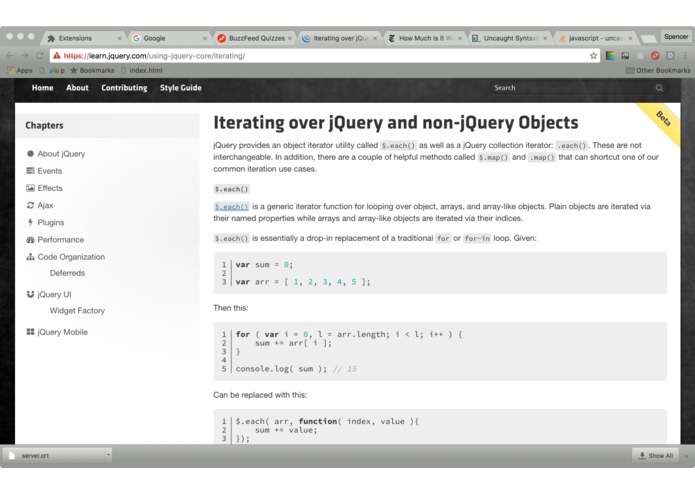The image size is (695, 494).
Task: Open the Widget Factory sub-chapter link
Action: coord(77,311)
